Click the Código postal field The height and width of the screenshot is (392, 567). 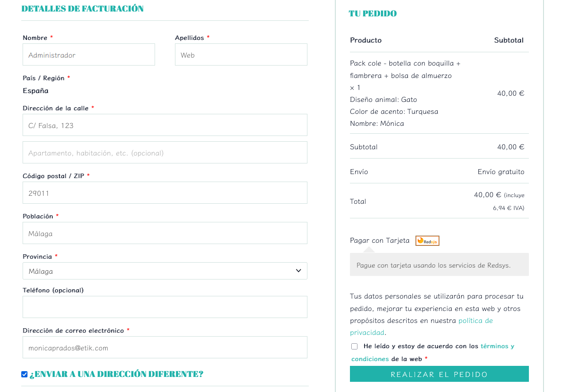pyautogui.click(x=165, y=193)
